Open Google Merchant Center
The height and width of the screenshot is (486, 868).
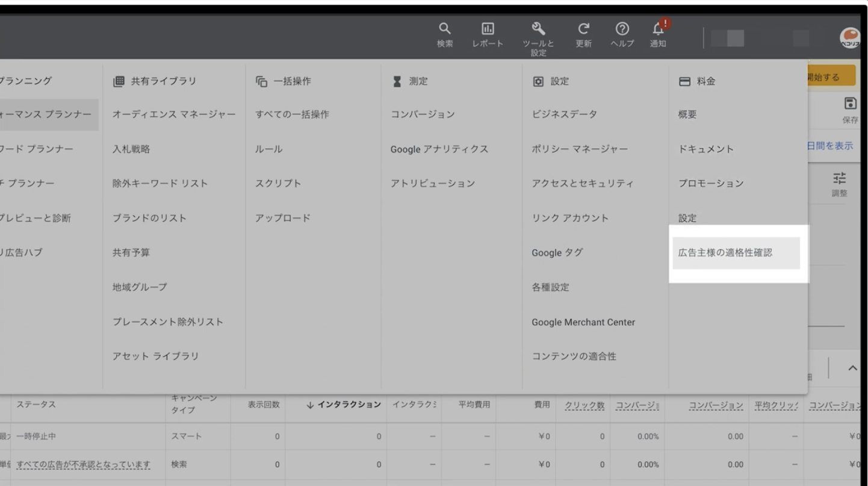point(583,322)
